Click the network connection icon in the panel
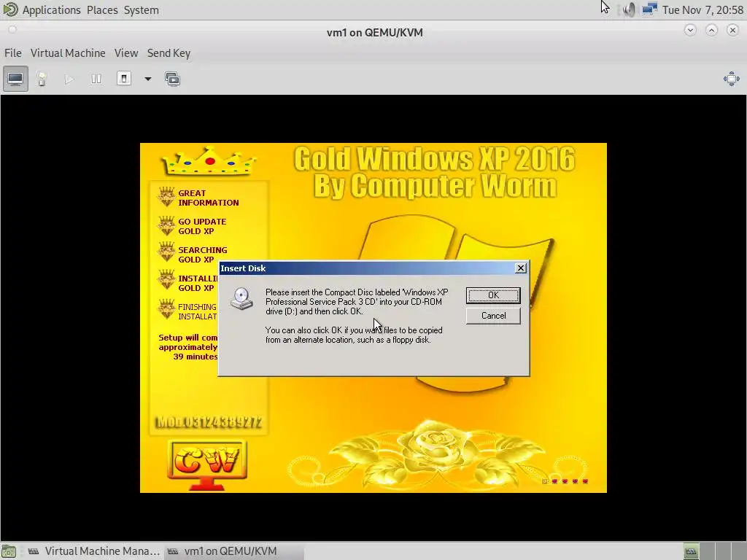Image resolution: width=747 pixels, height=560 pixels. [x=649, y=9]
